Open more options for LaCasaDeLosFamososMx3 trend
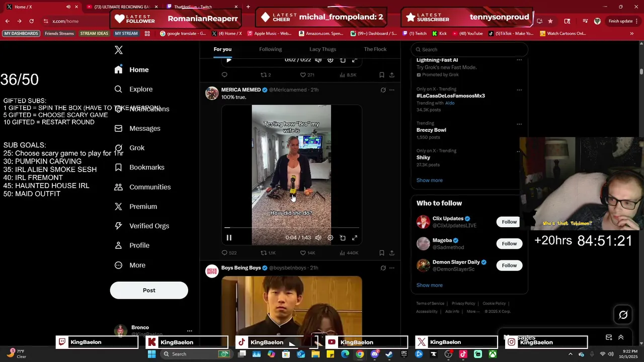The height and width of the screenshot is (362, 644). point(519,90)
